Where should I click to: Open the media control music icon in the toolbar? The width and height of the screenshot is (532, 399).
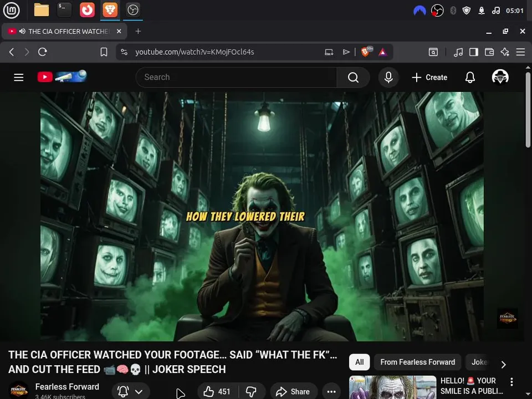(x=458, y=52)
